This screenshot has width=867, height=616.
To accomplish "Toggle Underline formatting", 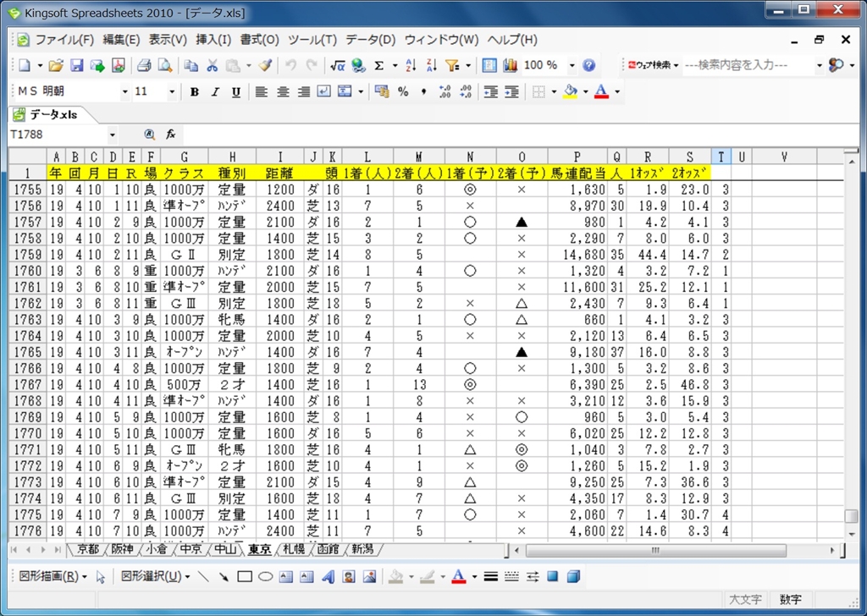I will (235, 91).
